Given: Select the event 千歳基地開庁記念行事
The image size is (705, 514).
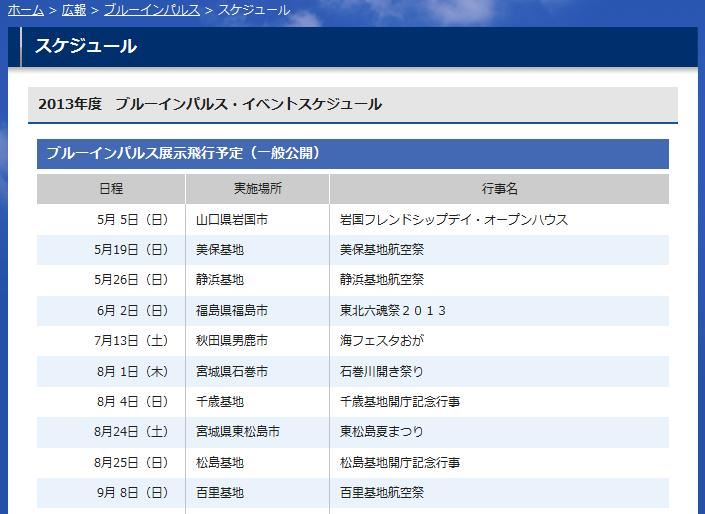Looking at the screenshot, I should click(x=400, y=401).
